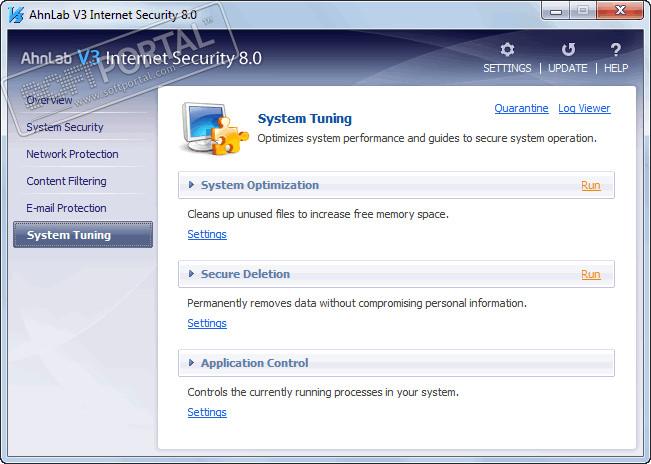Screen dimensions: 651x464
Task: Expand the Application Control section arrow
Action: pyautogui.click(x=191, y=363)
